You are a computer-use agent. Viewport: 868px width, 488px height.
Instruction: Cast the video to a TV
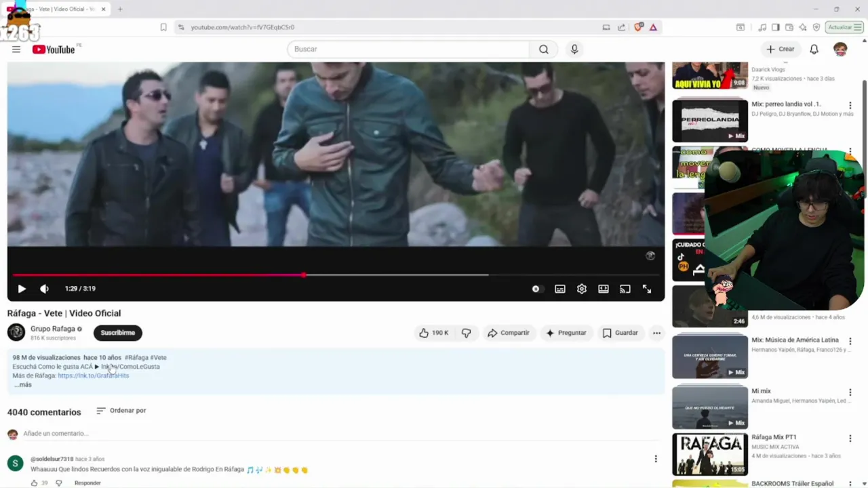pos(625,289)
